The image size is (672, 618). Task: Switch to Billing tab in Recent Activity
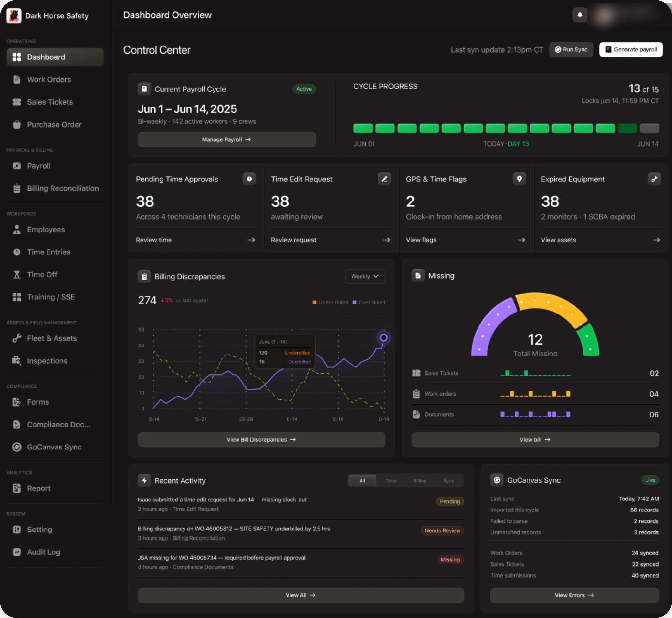(420, 480)
